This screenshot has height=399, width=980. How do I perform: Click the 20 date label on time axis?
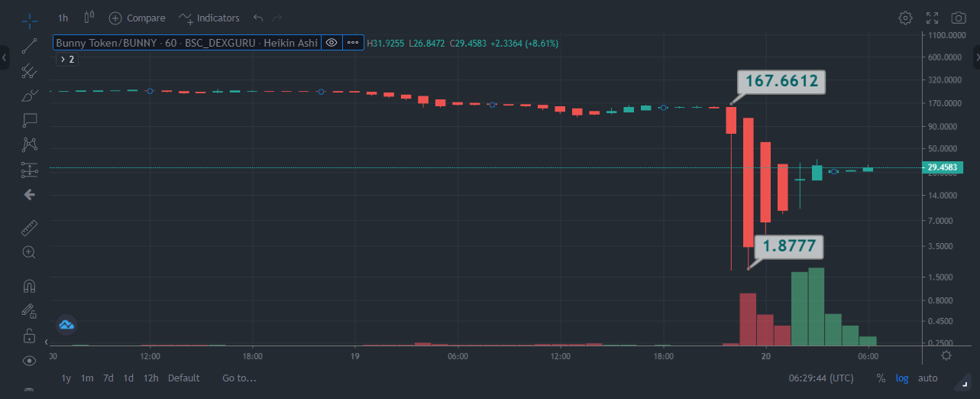coord(766,356)
